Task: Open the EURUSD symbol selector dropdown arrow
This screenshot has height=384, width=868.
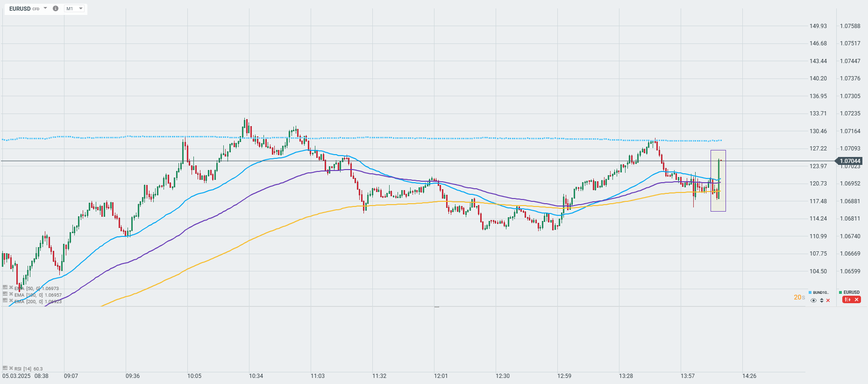Action: pos(45,8)
